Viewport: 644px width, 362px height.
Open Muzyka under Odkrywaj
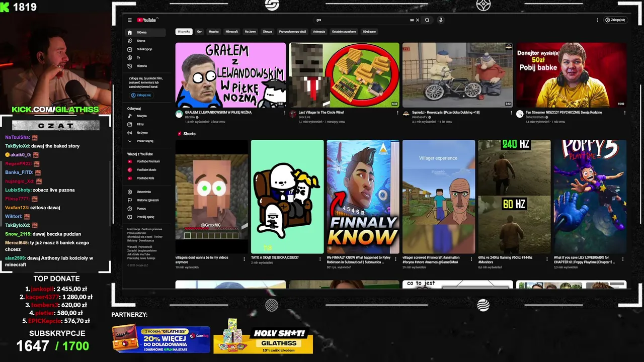point(145,116)
